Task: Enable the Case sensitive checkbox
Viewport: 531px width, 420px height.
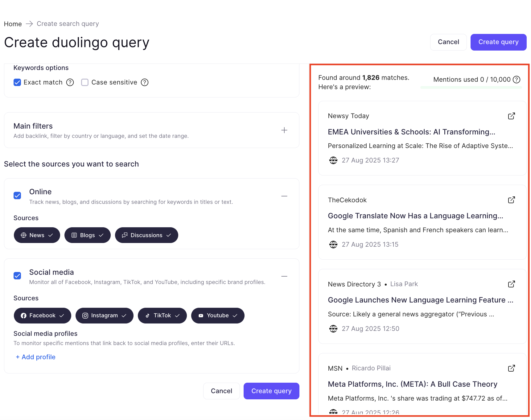Action: 85,82
